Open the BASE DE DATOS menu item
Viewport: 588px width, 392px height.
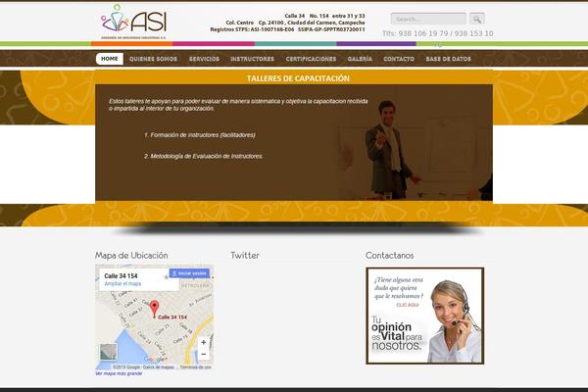tap(448, 59)
